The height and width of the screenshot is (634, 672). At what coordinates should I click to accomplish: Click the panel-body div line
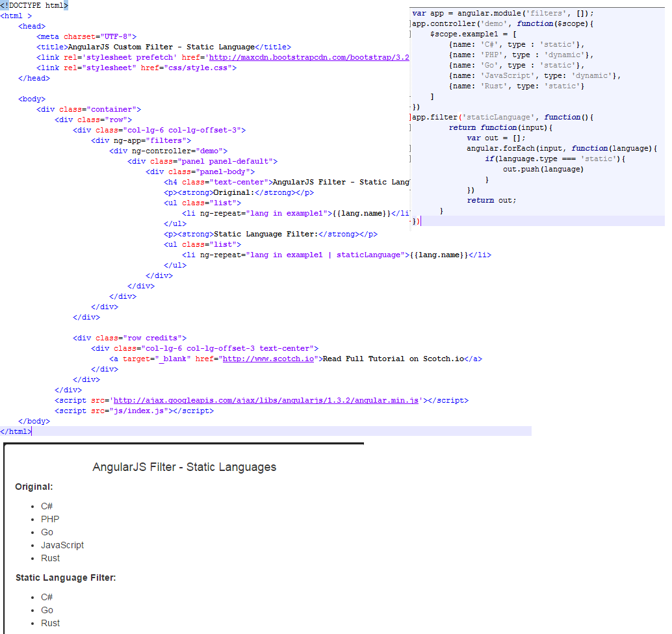click(200, 171)
